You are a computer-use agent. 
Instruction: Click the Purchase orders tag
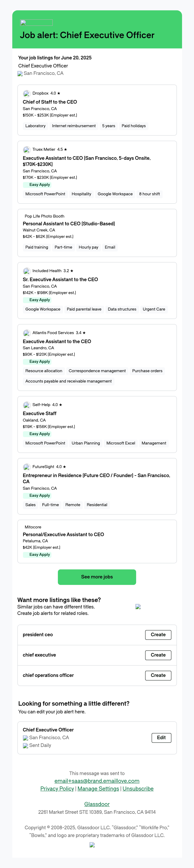pyautogui.click(x=147, y=371)
